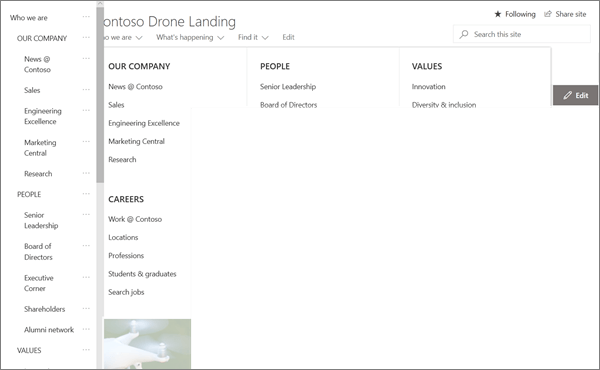
Task: Open ellipsis menu for News @ Contoso sidebar item
Action: [86, 59]
